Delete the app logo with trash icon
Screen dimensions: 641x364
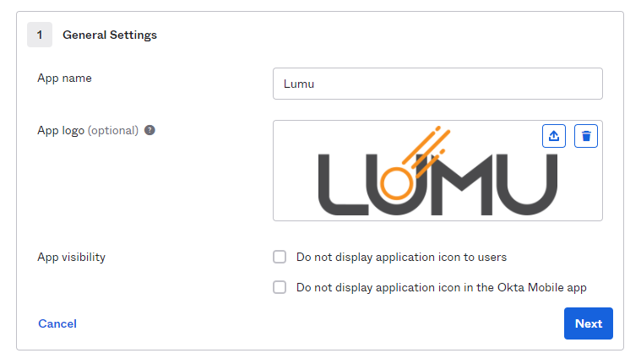pos(586,136)
